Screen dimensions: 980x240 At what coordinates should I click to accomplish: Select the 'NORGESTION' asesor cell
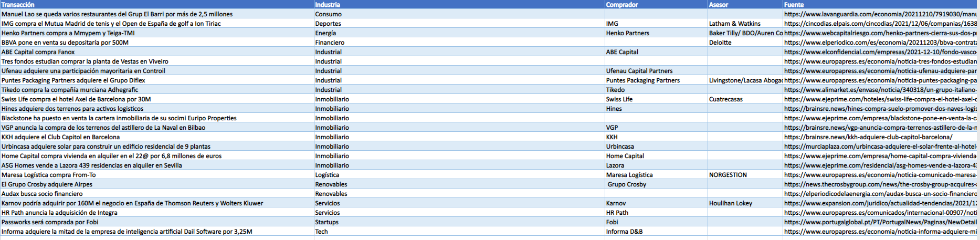tap(745, 175)
